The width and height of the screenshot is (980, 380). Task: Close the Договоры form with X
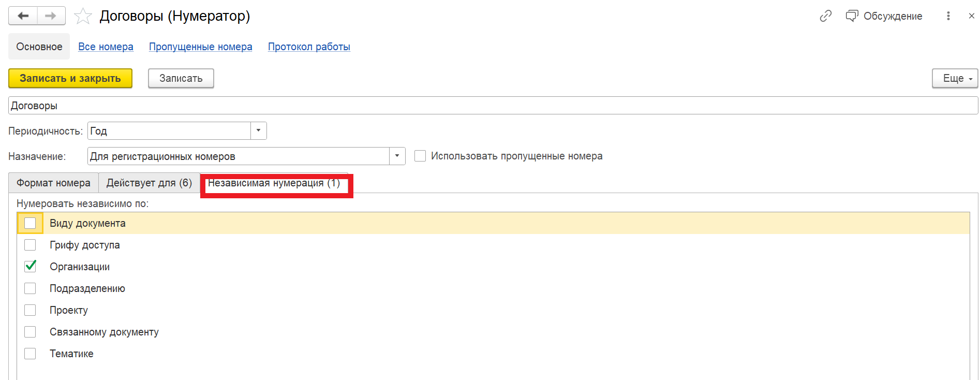coord(971,16)
